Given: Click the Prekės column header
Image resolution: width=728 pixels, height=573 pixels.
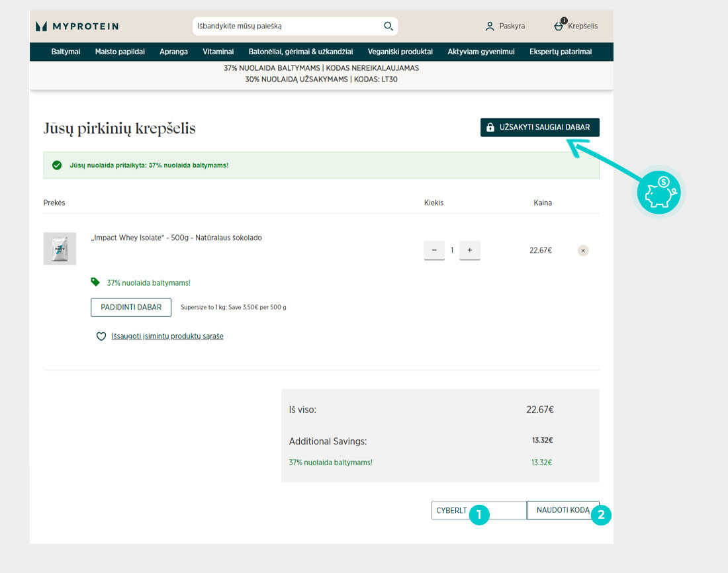Looking at the screenshot, I should (x=54, y=203).
